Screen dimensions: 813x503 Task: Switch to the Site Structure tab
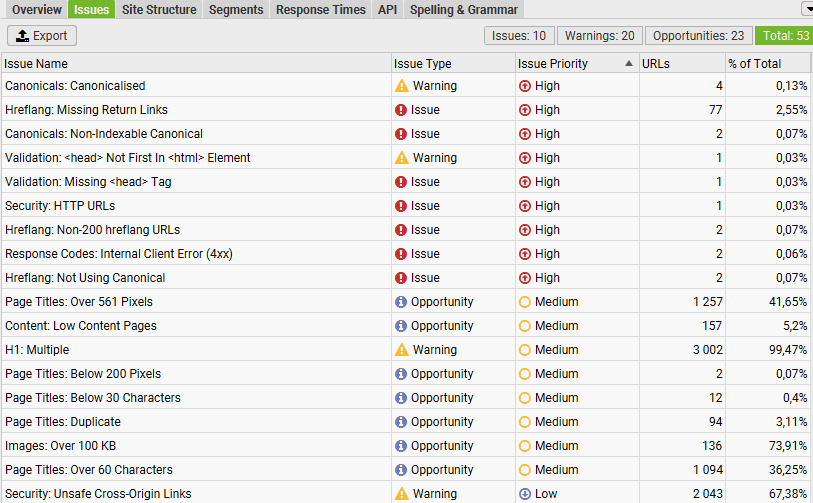coord(159,9)
